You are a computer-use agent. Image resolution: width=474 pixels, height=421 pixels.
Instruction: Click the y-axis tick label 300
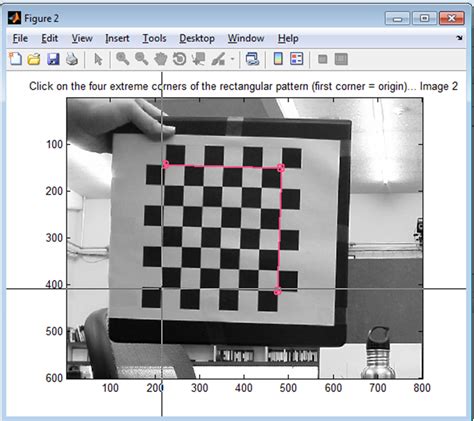54,238
